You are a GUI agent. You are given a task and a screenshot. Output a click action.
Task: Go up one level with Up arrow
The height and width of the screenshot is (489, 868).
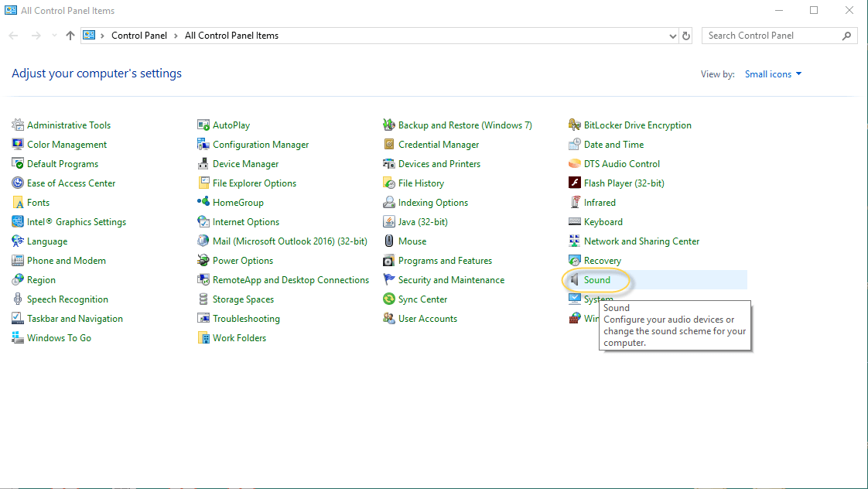70,36
